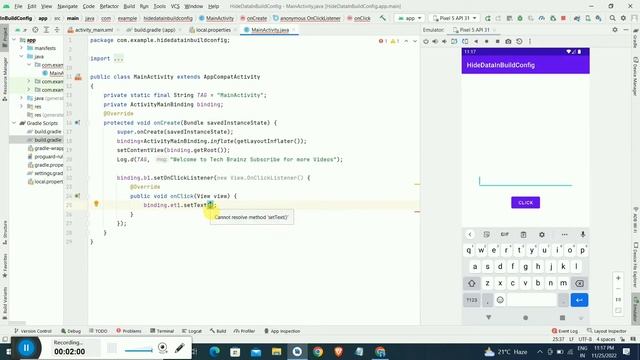
Task: Collapse the app module tree node
Action: 15,40
